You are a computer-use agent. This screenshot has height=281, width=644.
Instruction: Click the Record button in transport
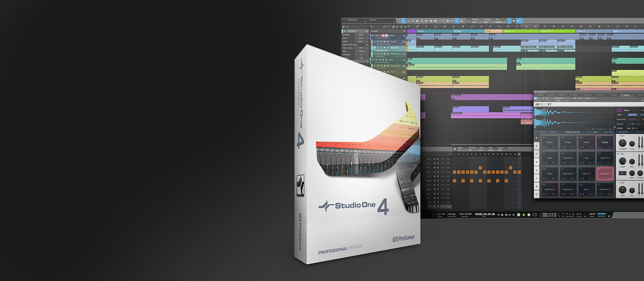529,215
